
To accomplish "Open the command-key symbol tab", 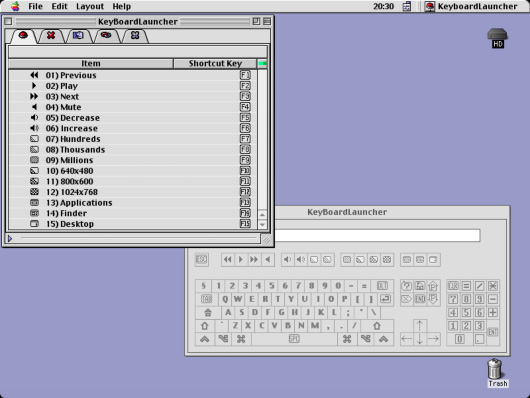I will (x=135, y=36).
